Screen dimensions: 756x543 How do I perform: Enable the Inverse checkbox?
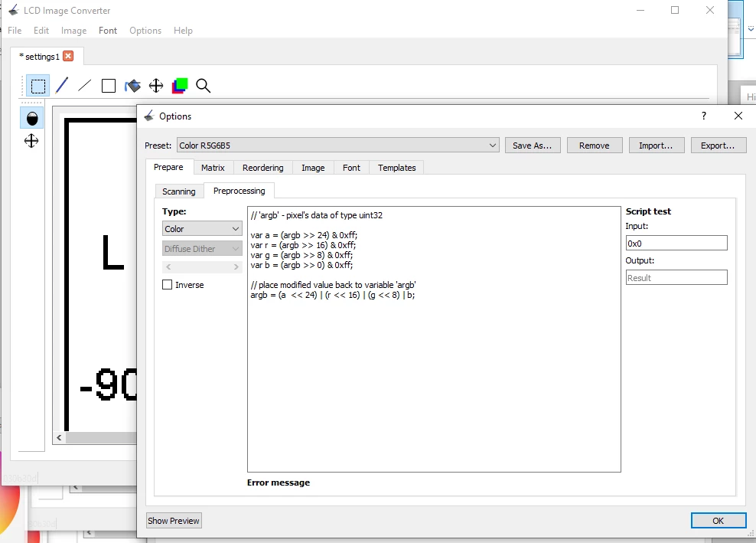pos(168,285)
